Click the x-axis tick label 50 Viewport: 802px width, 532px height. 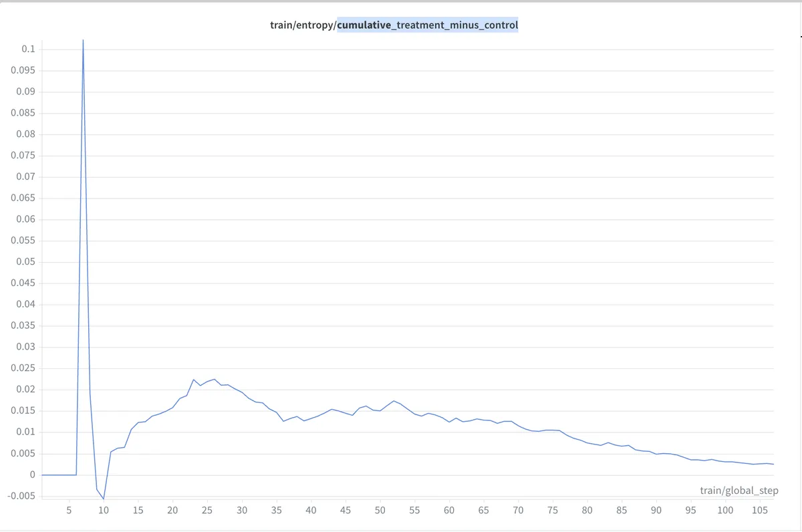pyautogui.click(x=380, y=511)
